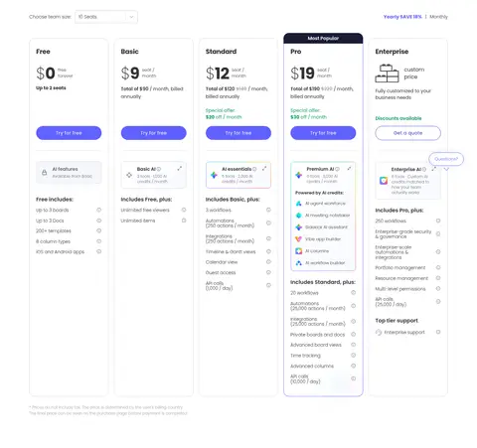Image resolution: width=477 pixels, height=448 pixels.
Task: Click the Discounts available text
Action: pos(398,118)
